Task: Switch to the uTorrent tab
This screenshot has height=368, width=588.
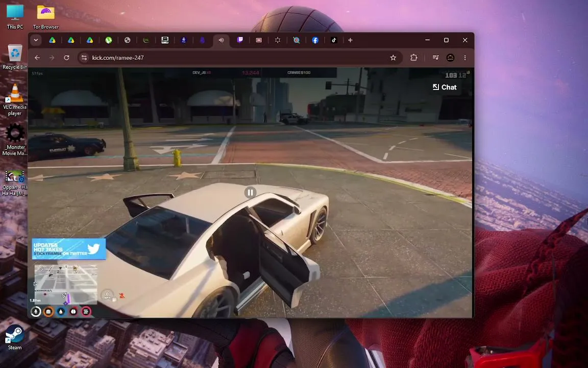Action: point(108,40)
